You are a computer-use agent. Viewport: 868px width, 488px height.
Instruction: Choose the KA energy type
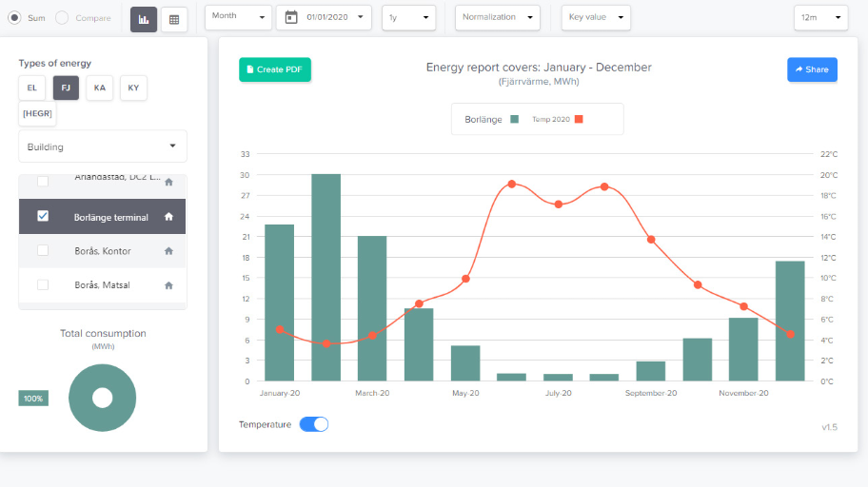99,88
